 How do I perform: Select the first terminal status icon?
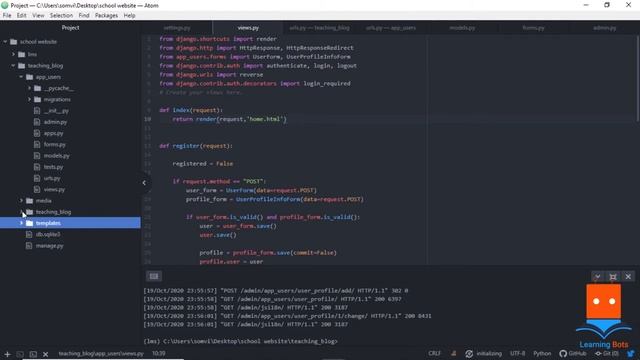pos(20,354)
